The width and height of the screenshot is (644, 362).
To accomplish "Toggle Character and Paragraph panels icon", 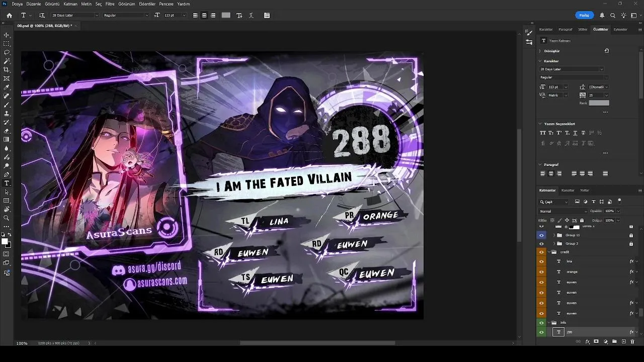I will (267, 16).
